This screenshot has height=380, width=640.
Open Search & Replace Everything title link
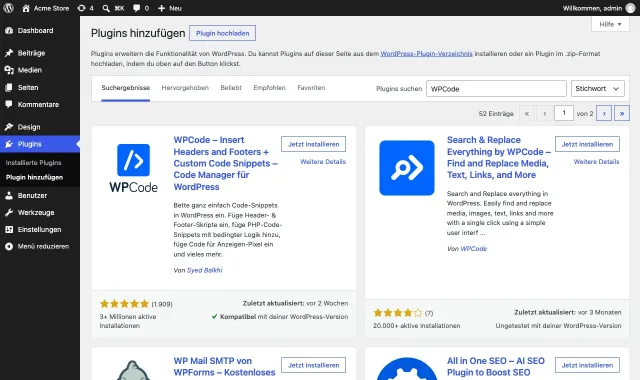pos(499,158)
